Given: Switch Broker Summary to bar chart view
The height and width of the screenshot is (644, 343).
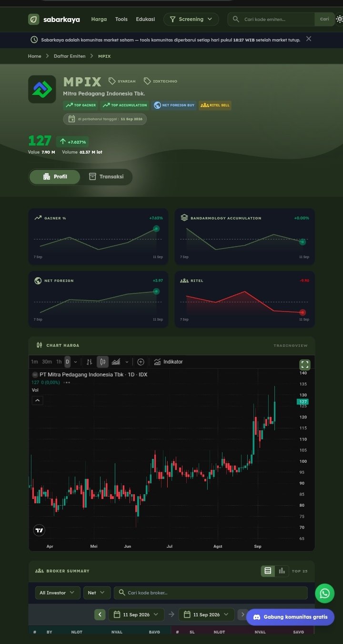Looking at the screenshot, I should pyautogui.click(x=282, y=571).
